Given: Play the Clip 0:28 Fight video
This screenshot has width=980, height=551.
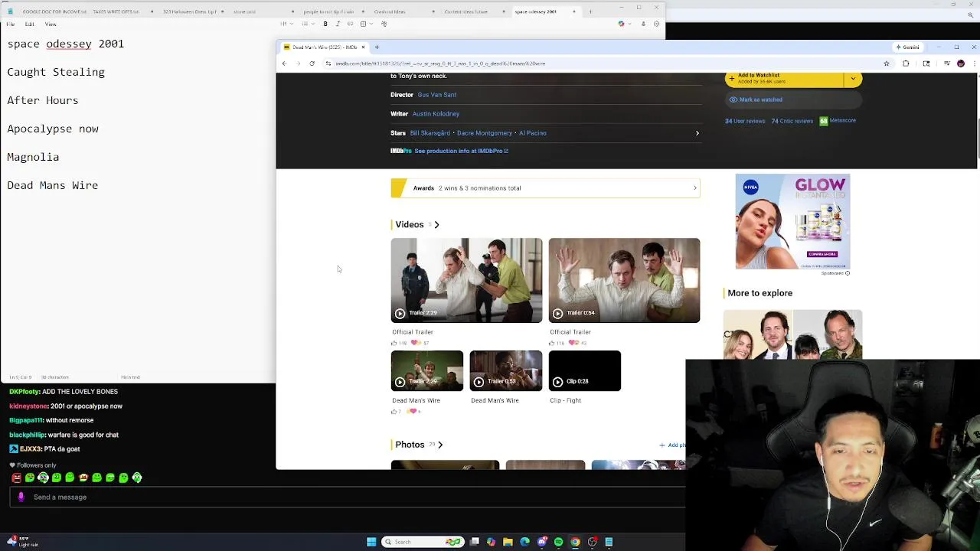Looking at the screenshot, I should (585, 371).
